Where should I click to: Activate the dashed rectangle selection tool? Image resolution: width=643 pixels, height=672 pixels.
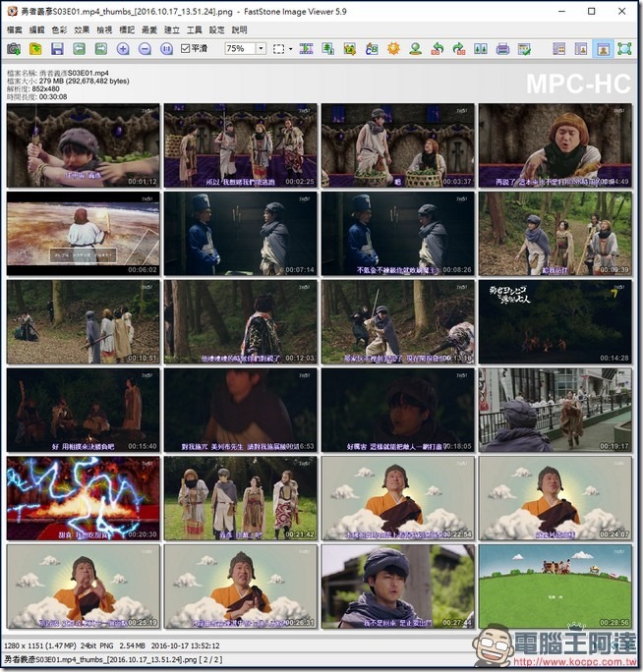pyautogui.click(x=279, y=49)
